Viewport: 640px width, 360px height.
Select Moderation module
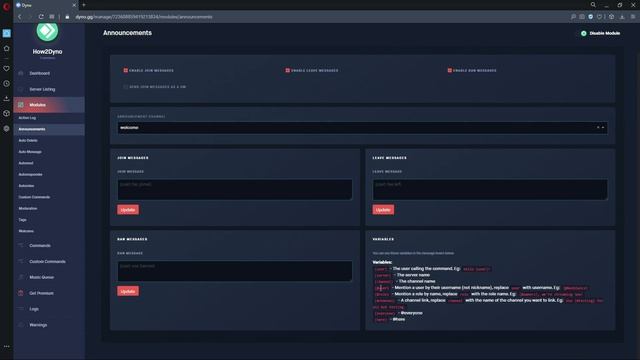coord(28,209)
